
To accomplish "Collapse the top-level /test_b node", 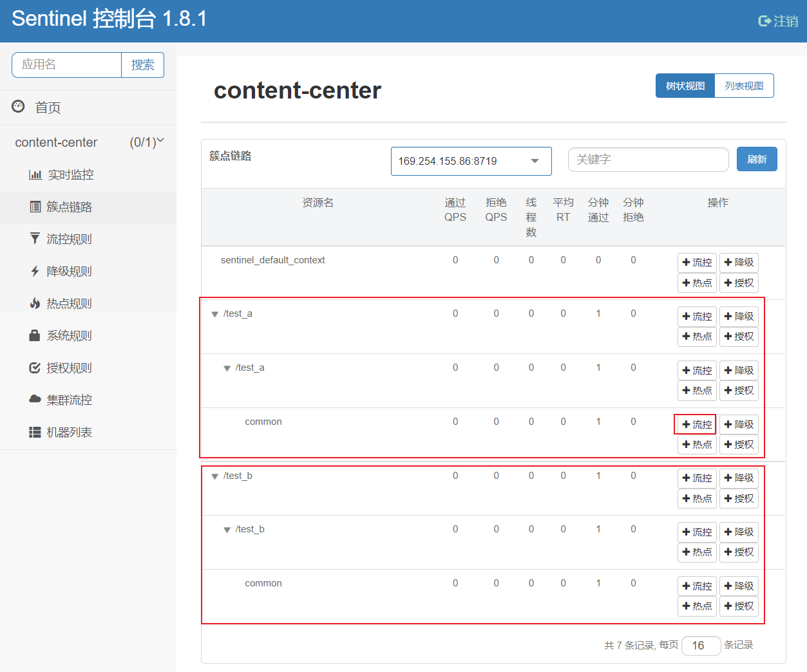I will pos(215,476).
